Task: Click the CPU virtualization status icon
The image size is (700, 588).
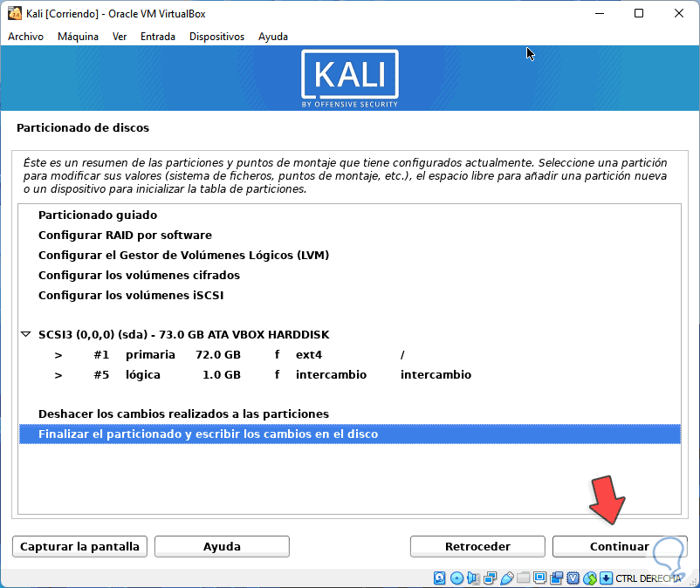Action: (x=573, y=578)
